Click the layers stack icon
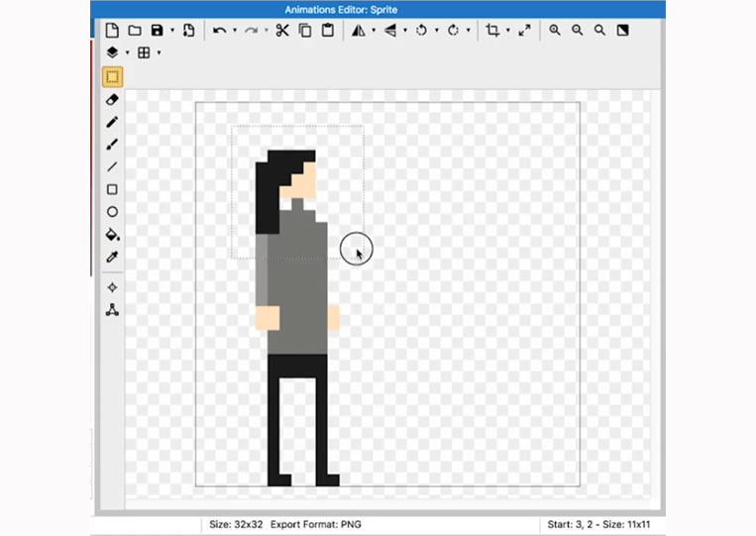This screenshot has width=756, height=536. tap(112, 53)
